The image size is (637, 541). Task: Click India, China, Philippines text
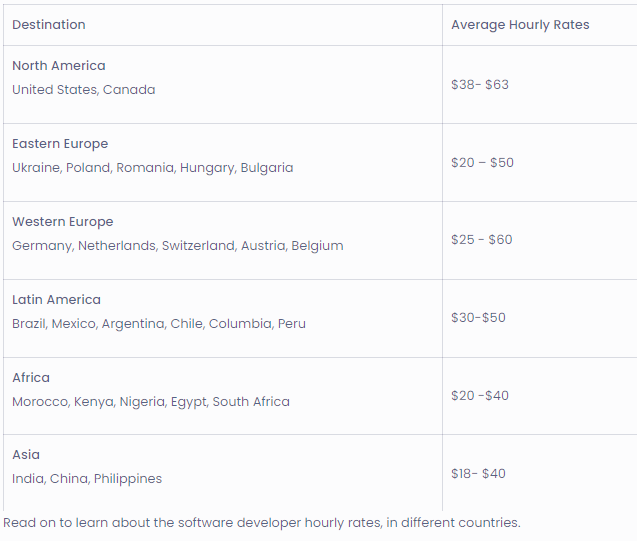pos(87,479)
